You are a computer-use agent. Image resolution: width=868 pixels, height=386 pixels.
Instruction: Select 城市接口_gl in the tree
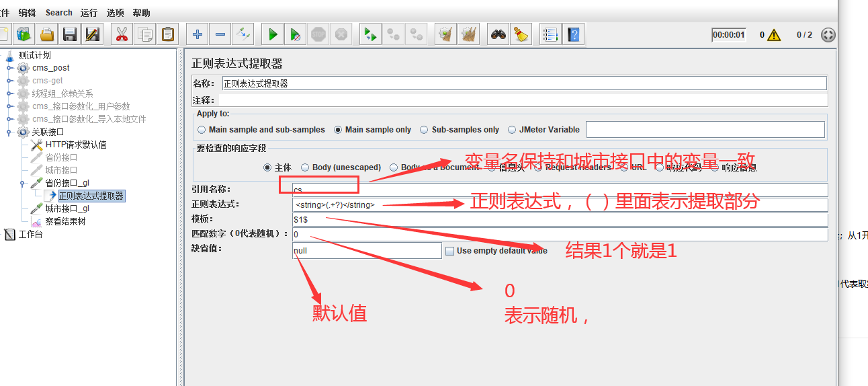tap(67, 208)
